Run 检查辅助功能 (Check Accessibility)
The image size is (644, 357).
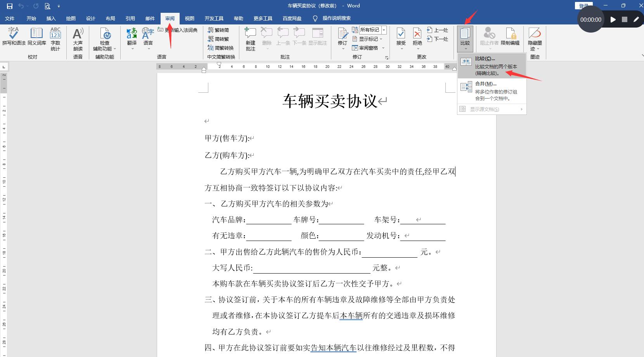click(x=104, y=39)
